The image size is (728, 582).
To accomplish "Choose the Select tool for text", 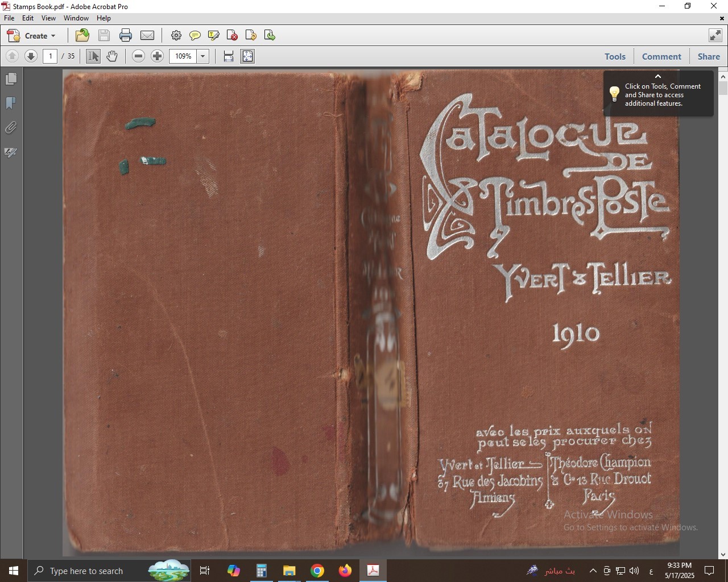I will pos(93,56).
